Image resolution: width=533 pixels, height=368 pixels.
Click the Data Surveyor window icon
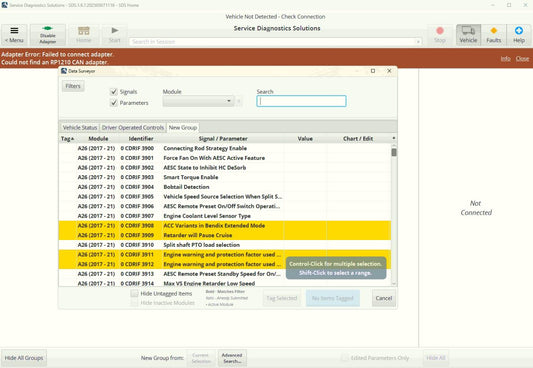tap(64, 71)
